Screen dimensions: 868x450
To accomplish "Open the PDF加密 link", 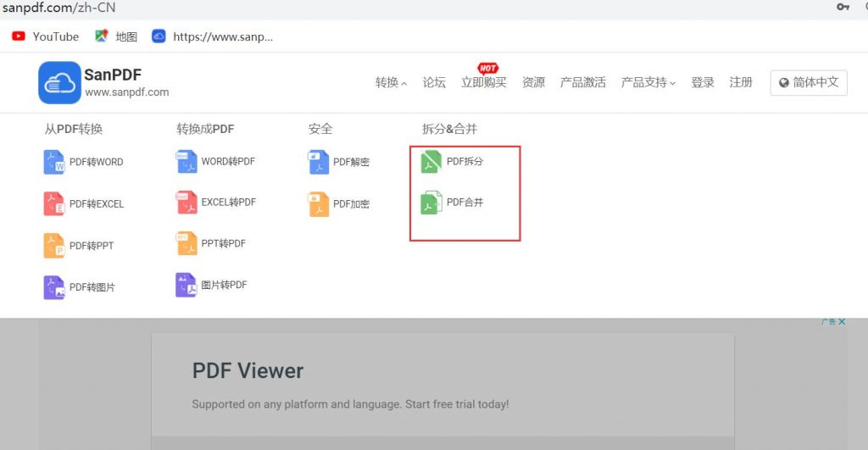I will click(352, 204).
